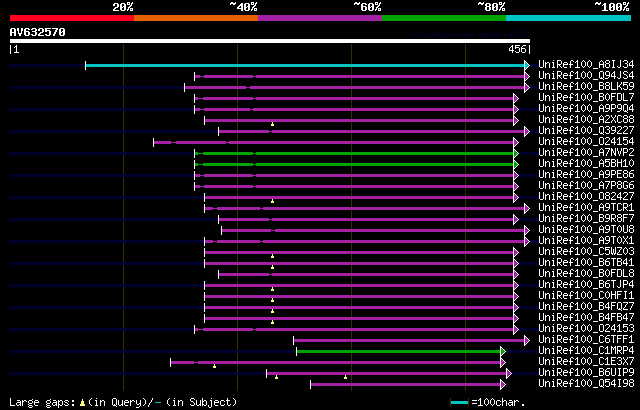Click the yellow gap marker under the C1E3X7 bar

[214, 366]
